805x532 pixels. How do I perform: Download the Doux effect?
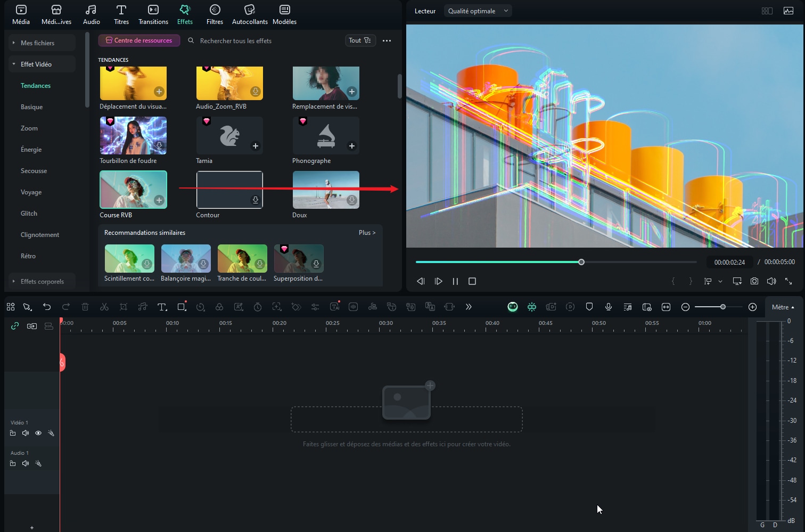tap(352, 200)
